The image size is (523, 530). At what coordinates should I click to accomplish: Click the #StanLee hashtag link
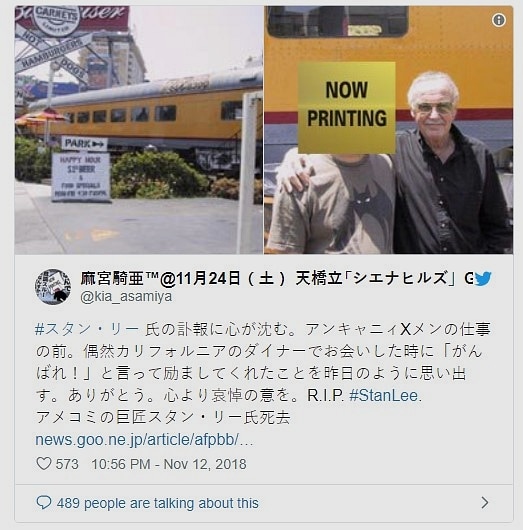385,395
